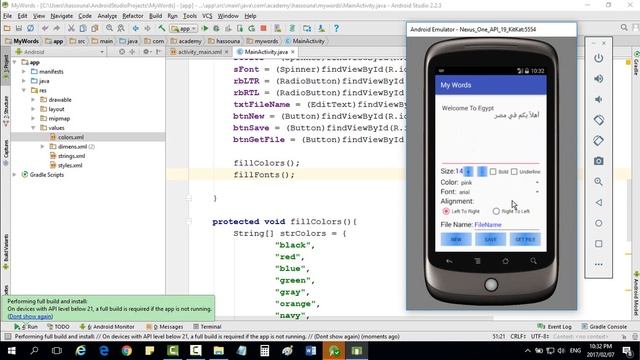The width and height of the screenshot is (640, 360).
Task: Click the emulator Back triangle icon
Action: [598, 202]
